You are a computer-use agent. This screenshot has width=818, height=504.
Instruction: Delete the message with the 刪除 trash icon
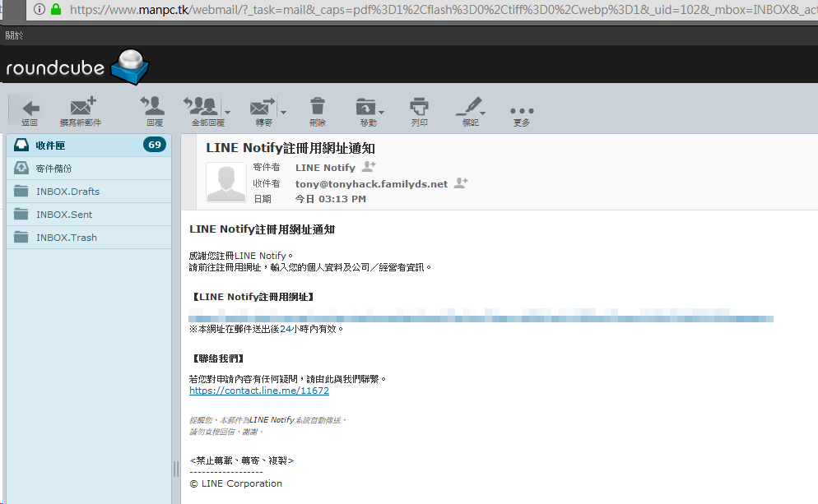pos(317,112)
